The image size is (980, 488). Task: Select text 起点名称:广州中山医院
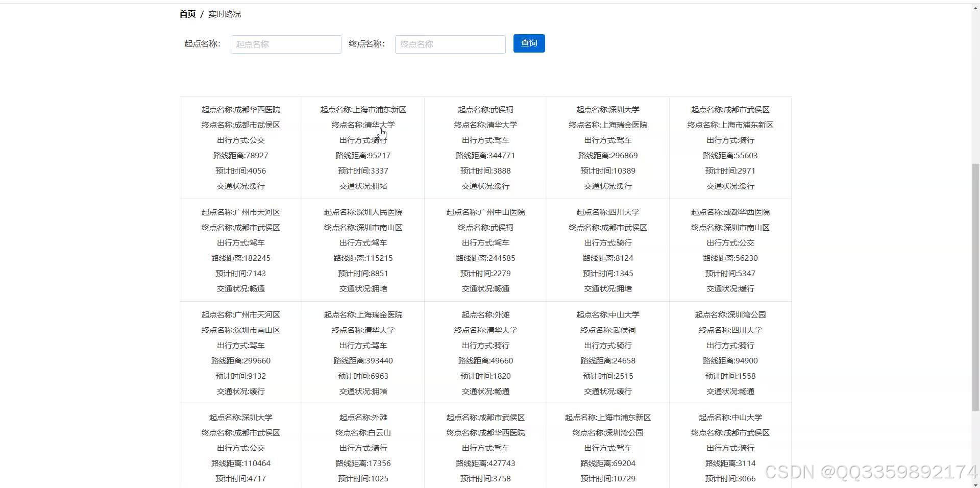(486, 212)
